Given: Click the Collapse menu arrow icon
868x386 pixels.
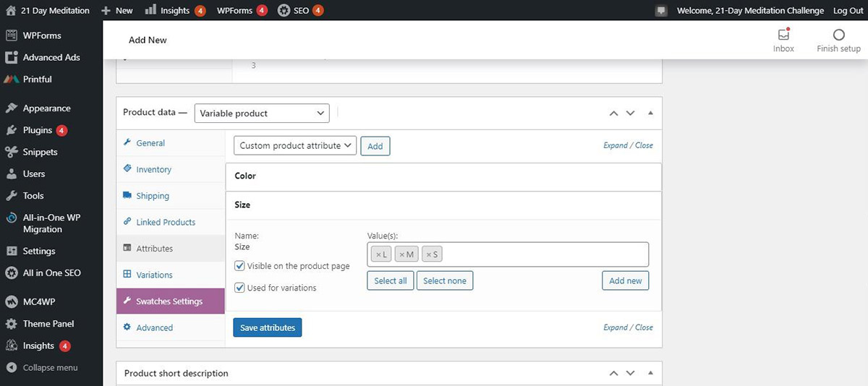Looking at the screenshot, I should [11, 368].
